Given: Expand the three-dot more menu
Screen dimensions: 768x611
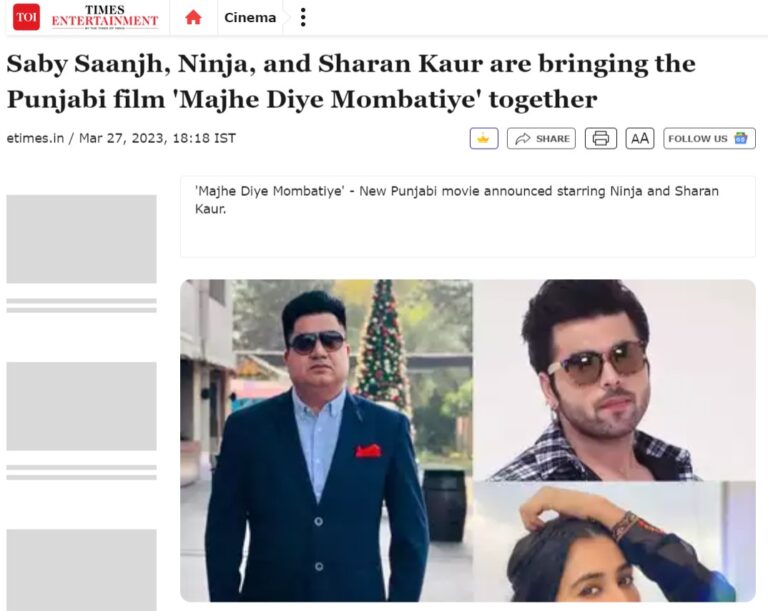Looking at the screenshot, I should 303,18.
